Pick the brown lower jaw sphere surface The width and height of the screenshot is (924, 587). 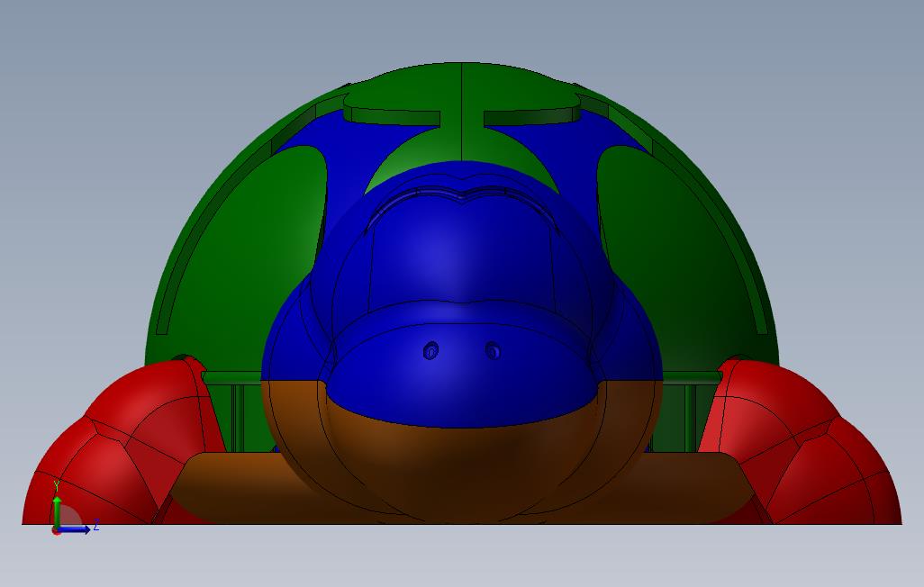coord(461,465)
